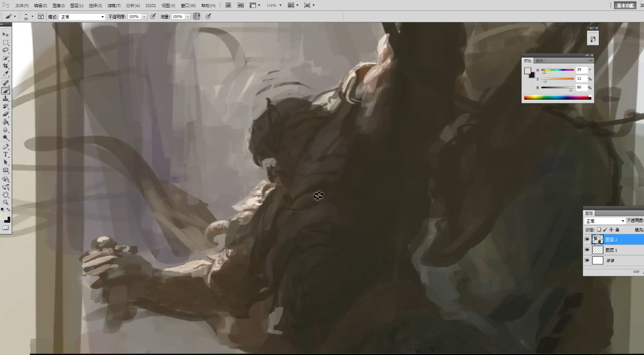Open the 编辑(E) menu
This screenshot has width=644, height=355.
click(40, 6)
